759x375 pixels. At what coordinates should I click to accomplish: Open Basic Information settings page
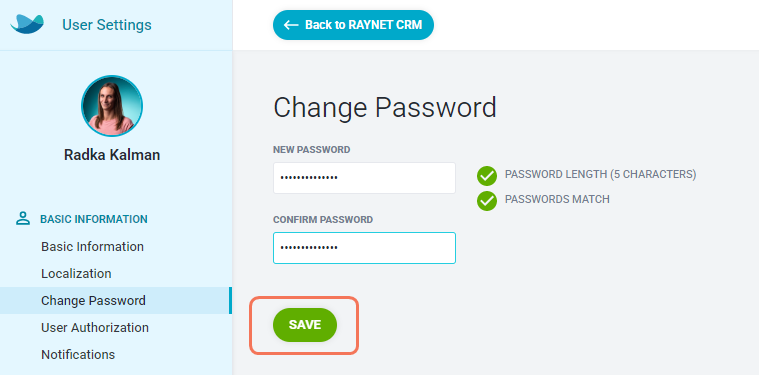click(x=92, y=247)
